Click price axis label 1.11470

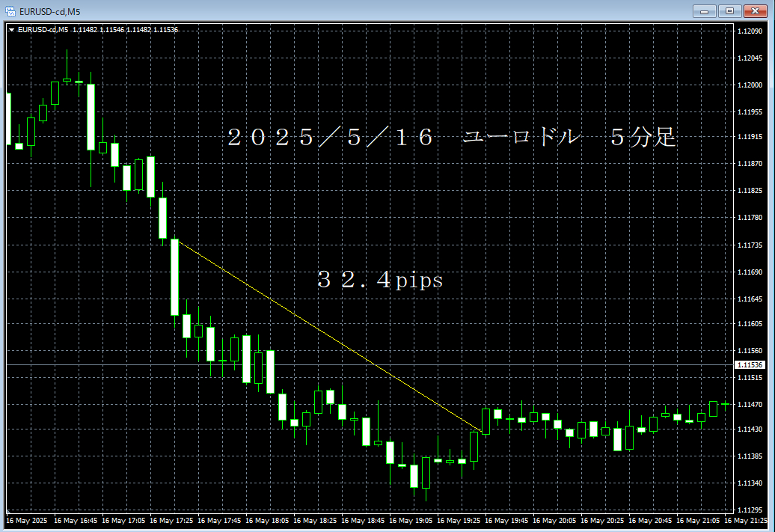pos(750,405)
